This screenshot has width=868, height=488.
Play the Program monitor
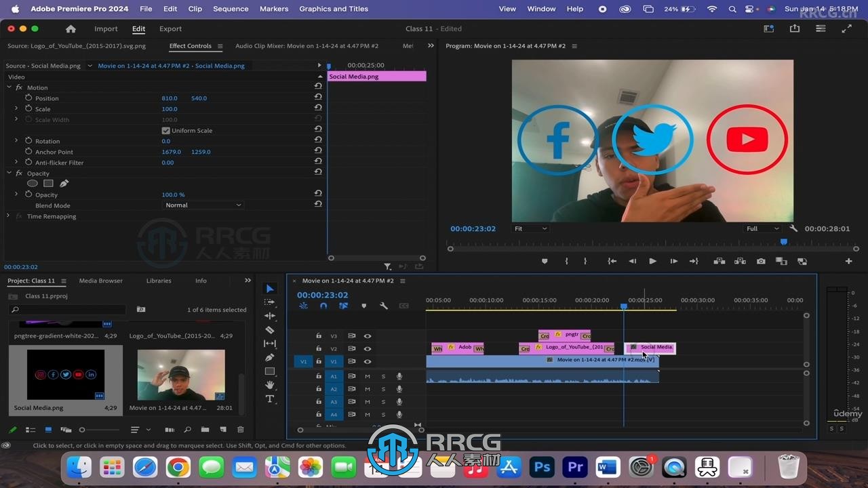coord(652,261)
